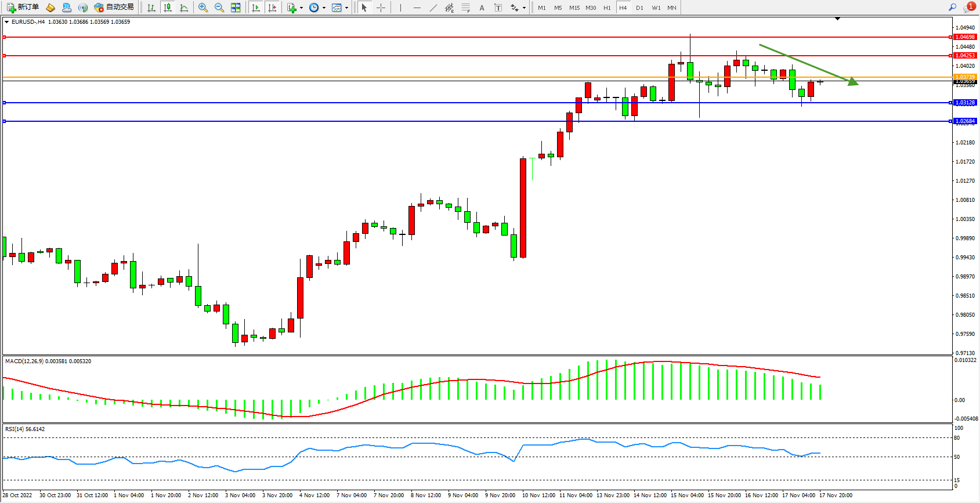This screenshot has height=503, width=980.
Task: Switch chart to bar chart display
Action: tap(151, 8)
